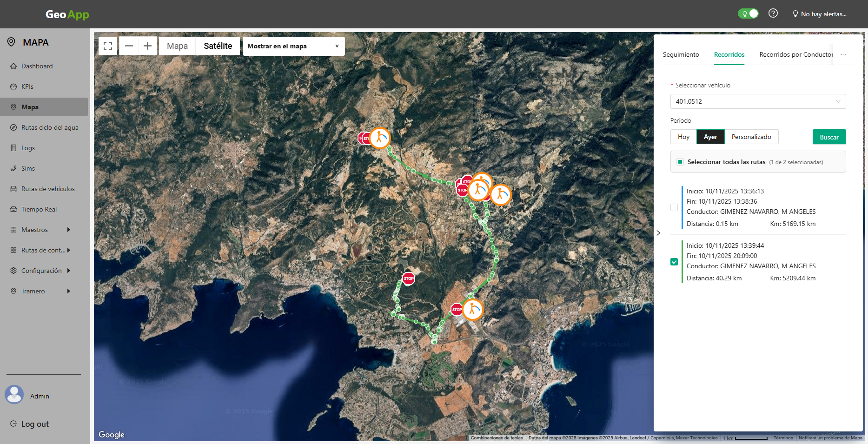Switch to the Seguimiento tab
The image size is (868, 444).
(x=681, y=54)
